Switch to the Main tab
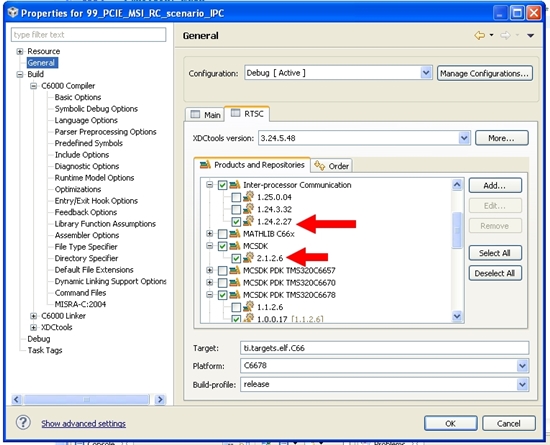This screenshot has height=445, width=550. [x=206, y=115]
